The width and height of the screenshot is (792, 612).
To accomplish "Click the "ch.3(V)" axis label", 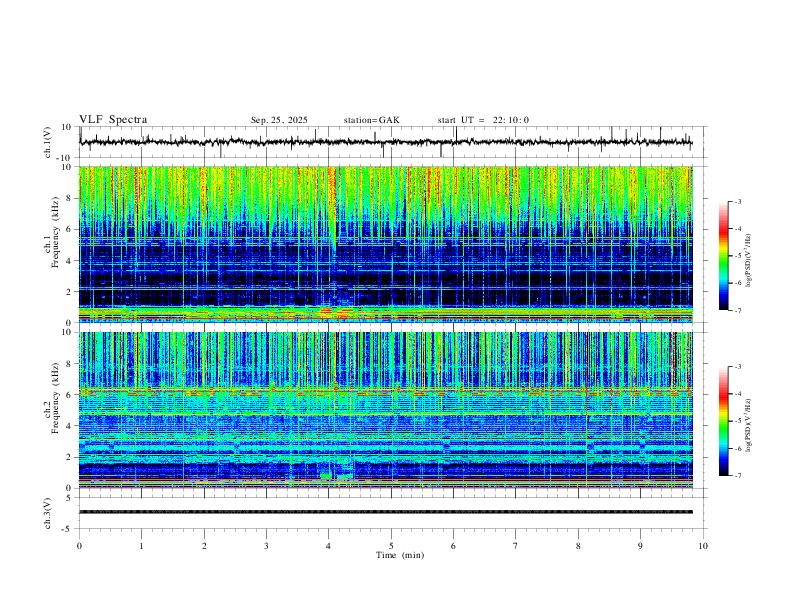I will 48,513.
